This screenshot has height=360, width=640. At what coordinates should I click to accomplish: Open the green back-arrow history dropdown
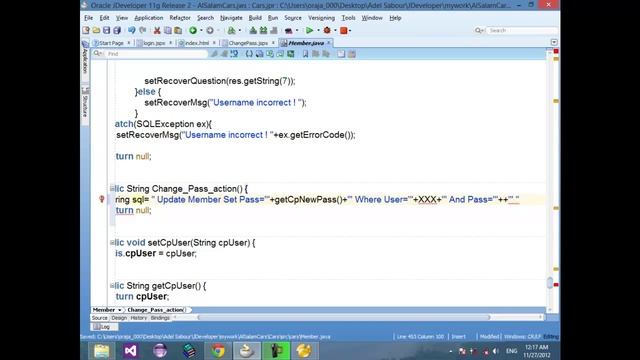coord(201,30)
